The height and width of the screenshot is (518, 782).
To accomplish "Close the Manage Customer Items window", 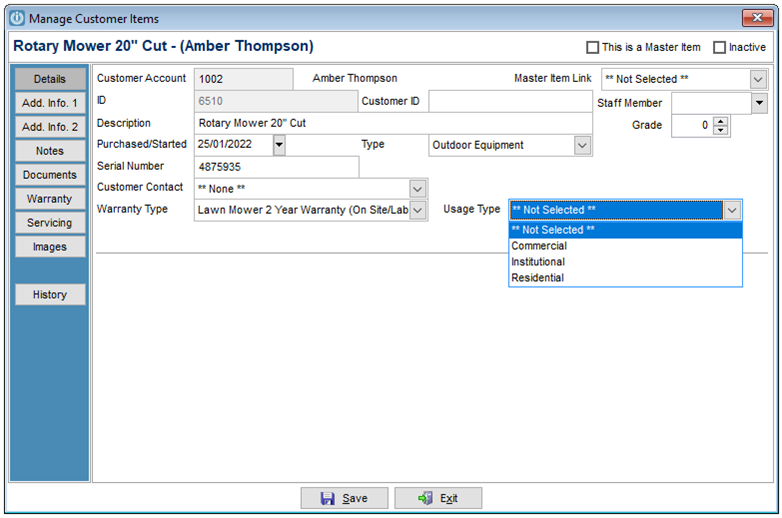I will (758, 18).
